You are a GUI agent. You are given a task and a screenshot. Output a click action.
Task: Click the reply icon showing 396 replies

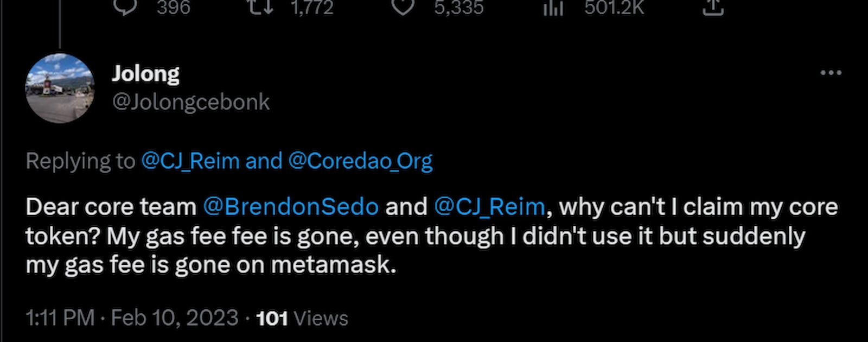point(126,8)
